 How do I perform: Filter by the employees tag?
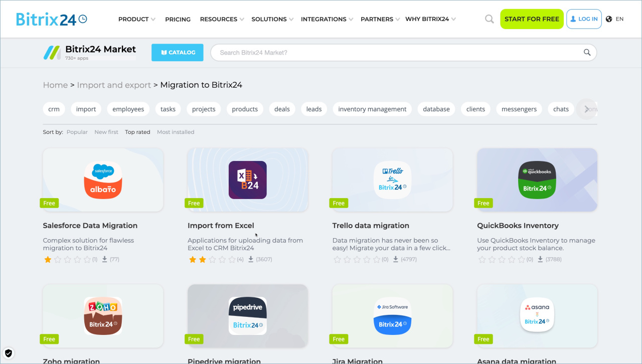(128, 109)
